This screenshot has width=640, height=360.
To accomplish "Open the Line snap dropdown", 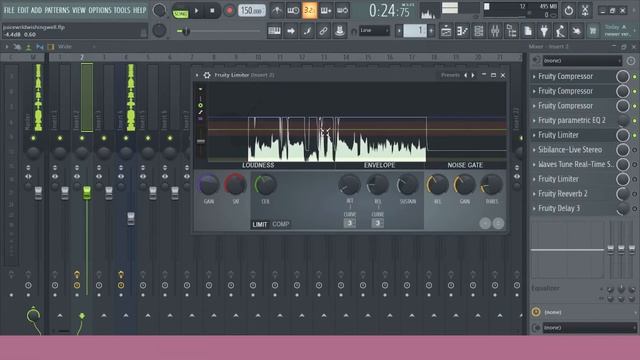I will (x=374, y=31).
